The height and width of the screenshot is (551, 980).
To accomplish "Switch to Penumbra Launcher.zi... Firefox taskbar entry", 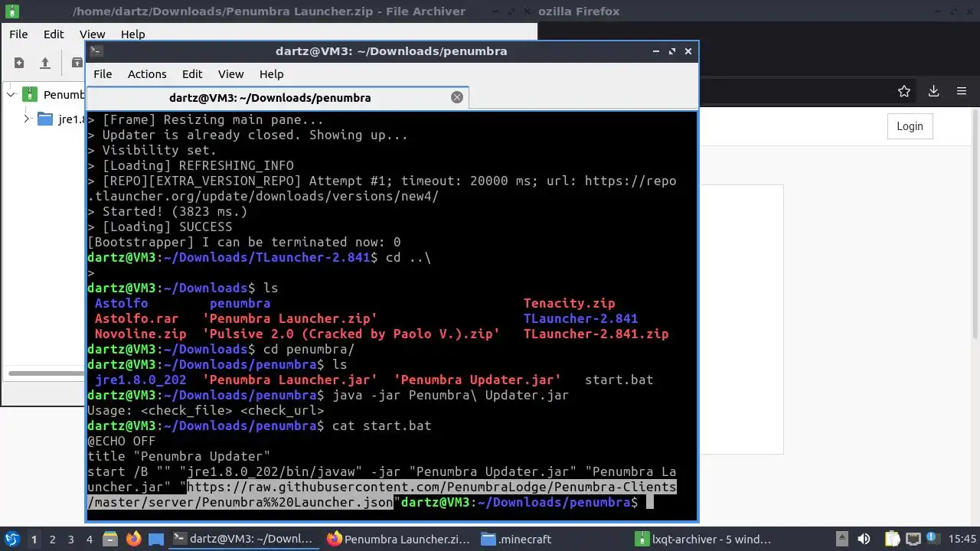I will [x=398, y=539].
